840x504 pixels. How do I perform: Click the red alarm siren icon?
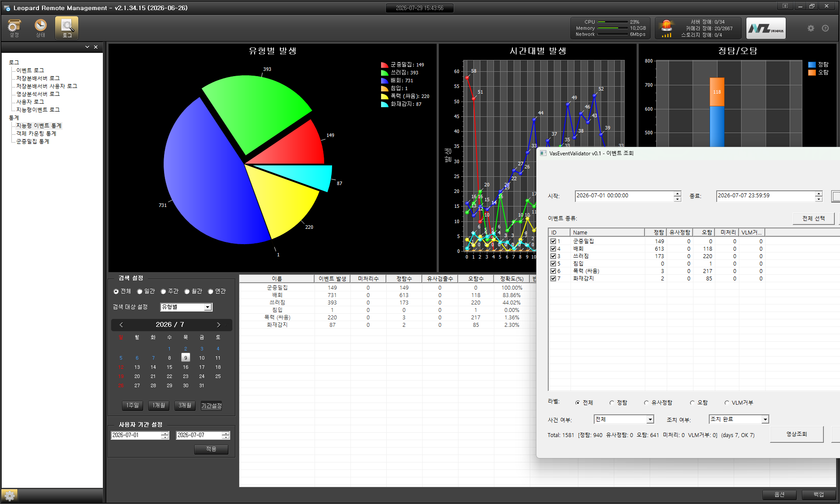point(667,28)
